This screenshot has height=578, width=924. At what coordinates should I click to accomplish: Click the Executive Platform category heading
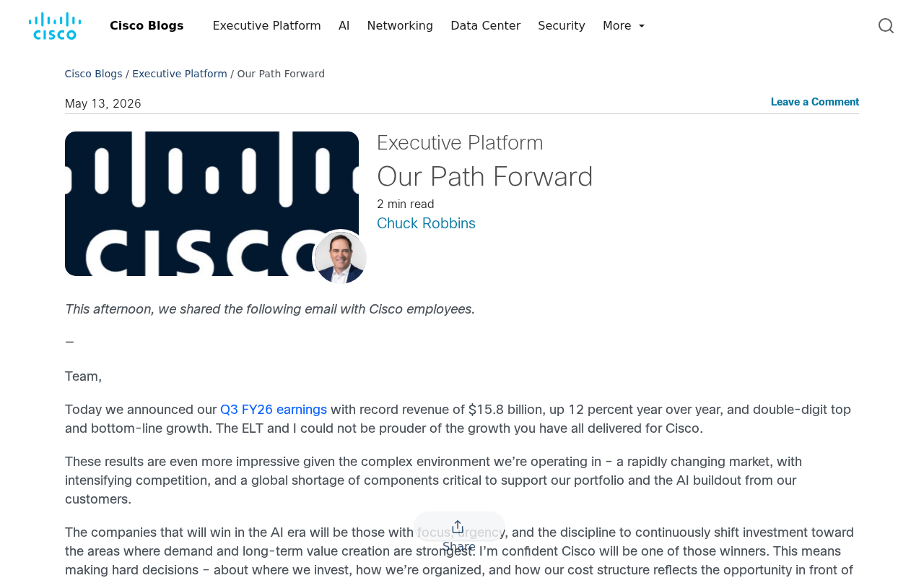pos(460,142)
